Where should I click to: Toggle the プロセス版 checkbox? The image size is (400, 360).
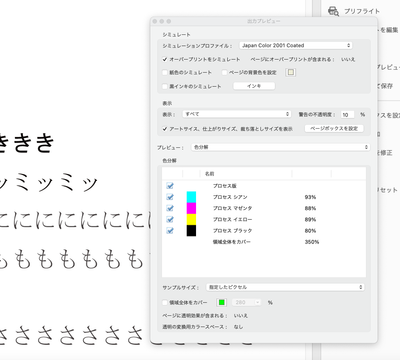click(170, 186)
